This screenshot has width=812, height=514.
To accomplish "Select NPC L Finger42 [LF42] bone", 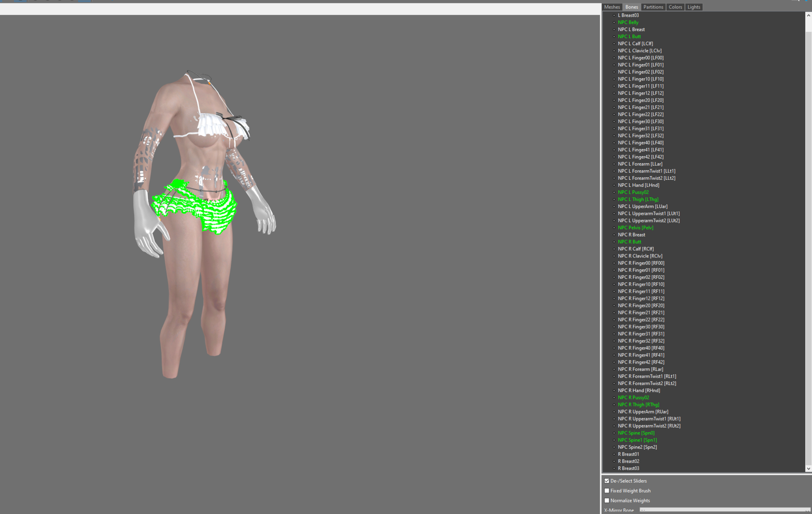I will click(641, 157).
